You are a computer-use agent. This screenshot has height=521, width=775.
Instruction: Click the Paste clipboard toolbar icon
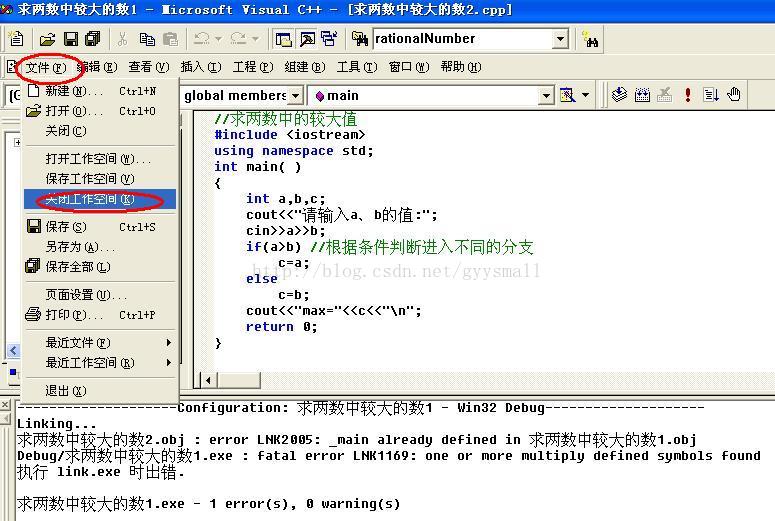(x=170, y=39)
